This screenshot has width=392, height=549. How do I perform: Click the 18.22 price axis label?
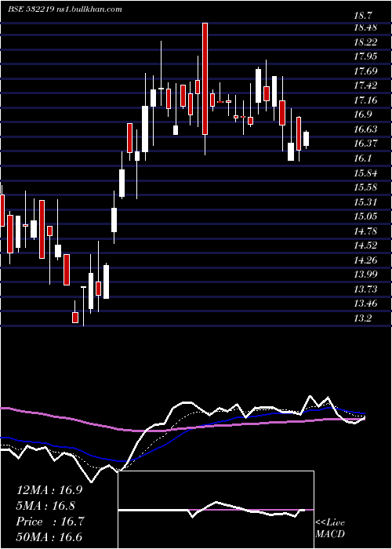365,42
